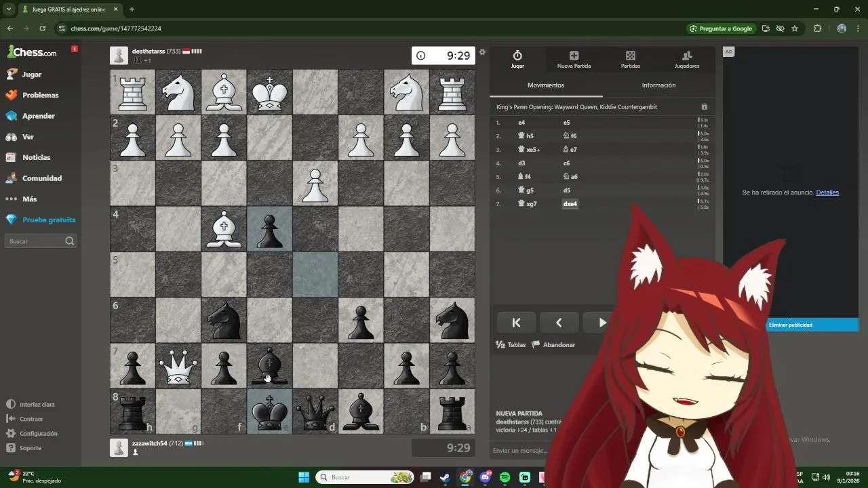Expand the Más menu
Screen dimensions: 868x488
coord(29,199)
